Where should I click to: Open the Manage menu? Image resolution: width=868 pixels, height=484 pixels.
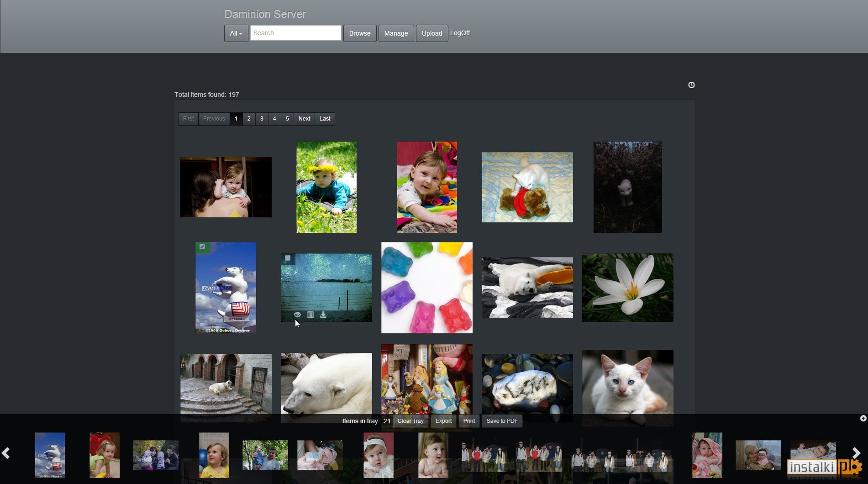click(396, 33)
